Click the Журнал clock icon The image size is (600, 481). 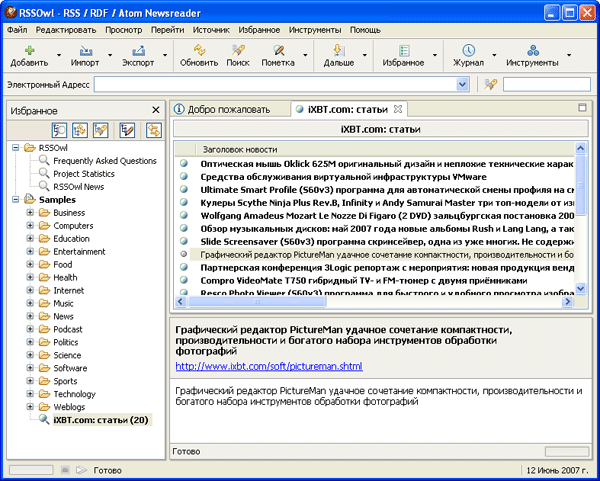(x=468, y=51)
